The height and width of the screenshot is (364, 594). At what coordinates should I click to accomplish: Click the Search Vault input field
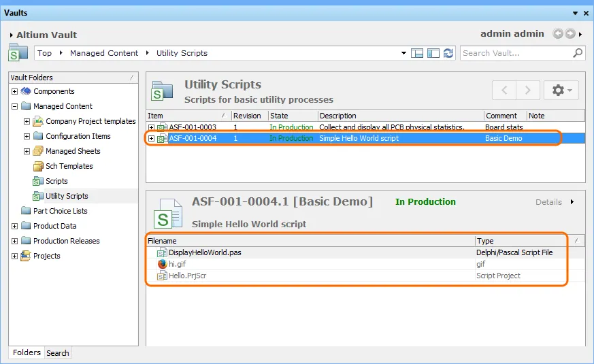click(517, 53)
